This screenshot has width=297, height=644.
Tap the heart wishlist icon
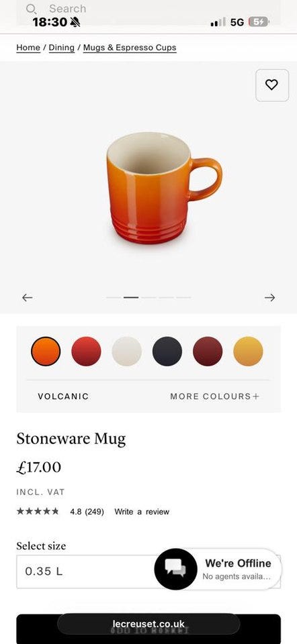272,85
